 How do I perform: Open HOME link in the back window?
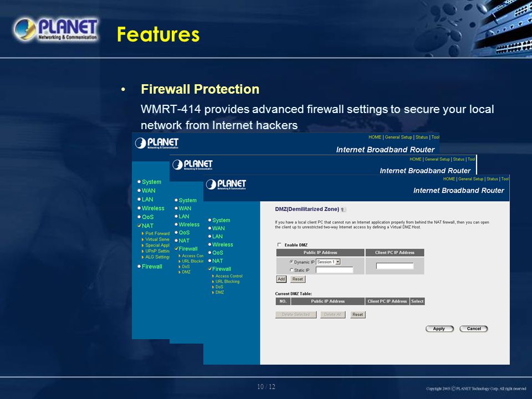click(375, 137)
